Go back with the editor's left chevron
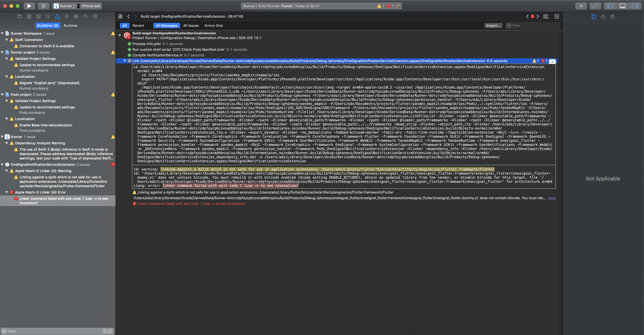This screenshot has height=335, width=644. [x=128, y=17]
